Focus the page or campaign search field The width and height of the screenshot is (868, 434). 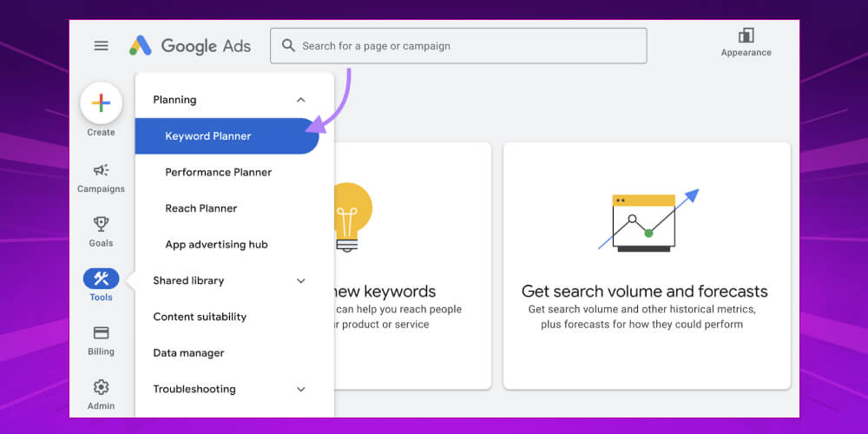(x=458, y=46)
